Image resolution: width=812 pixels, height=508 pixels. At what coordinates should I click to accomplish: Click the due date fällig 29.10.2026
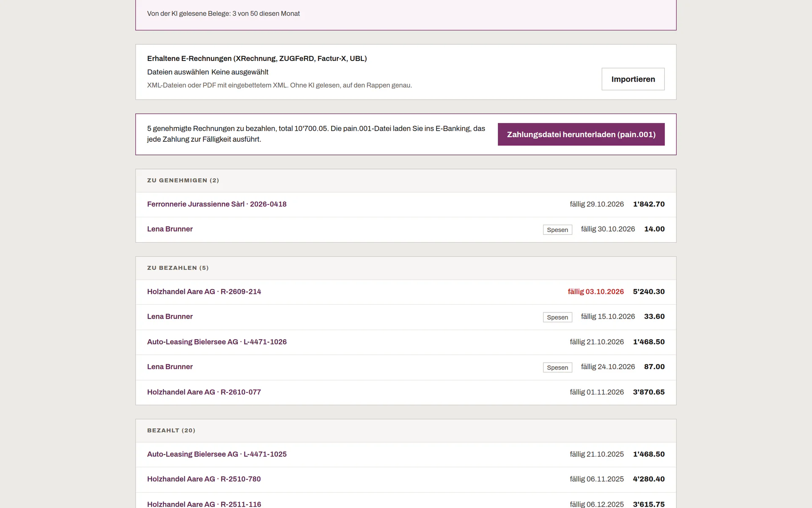[x=597, y=204]
